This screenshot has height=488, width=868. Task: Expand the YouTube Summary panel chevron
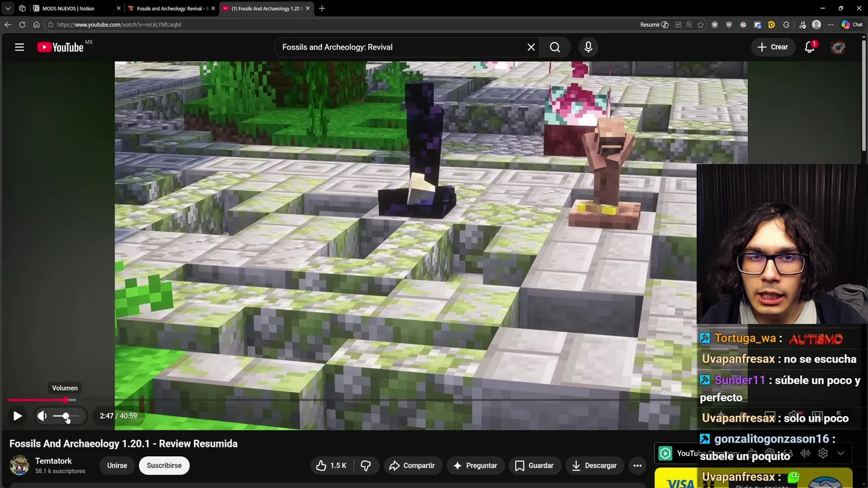point(841,453)
